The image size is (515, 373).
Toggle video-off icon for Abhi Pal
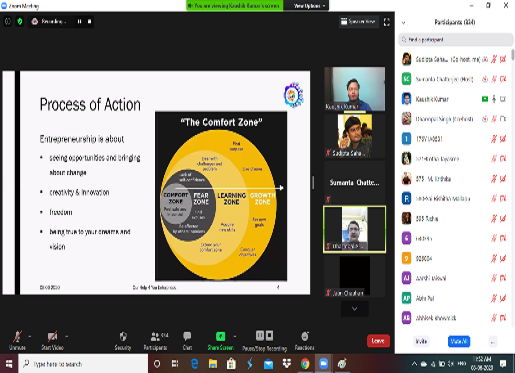click(503, 298)
